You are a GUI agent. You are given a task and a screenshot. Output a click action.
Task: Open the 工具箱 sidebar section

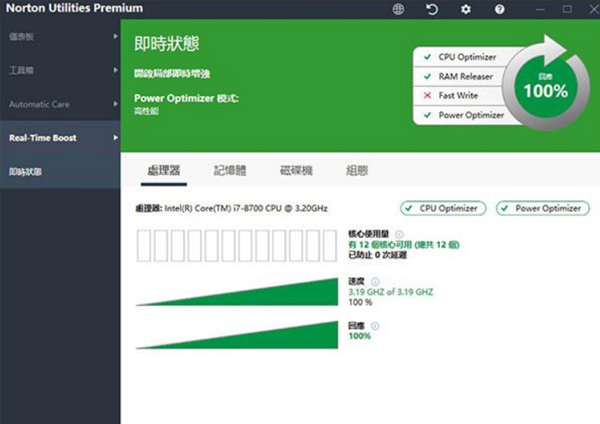tap(60, 70)
